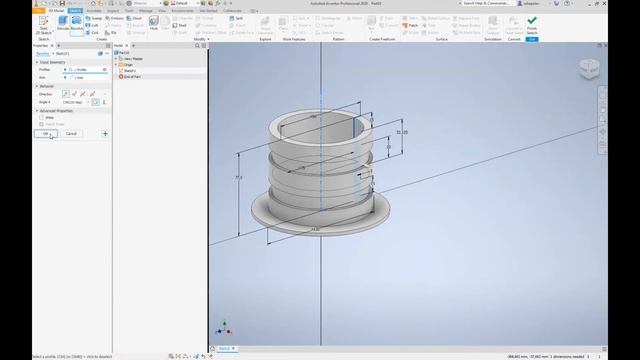
Task: Collapse the Behavior section
Action: pos(37,87)
